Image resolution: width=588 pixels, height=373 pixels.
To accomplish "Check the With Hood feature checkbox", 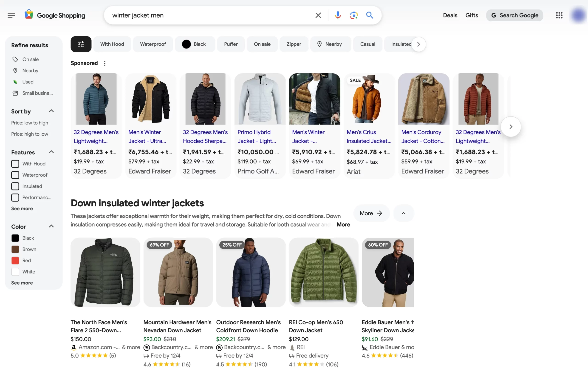I will (15, 164).
